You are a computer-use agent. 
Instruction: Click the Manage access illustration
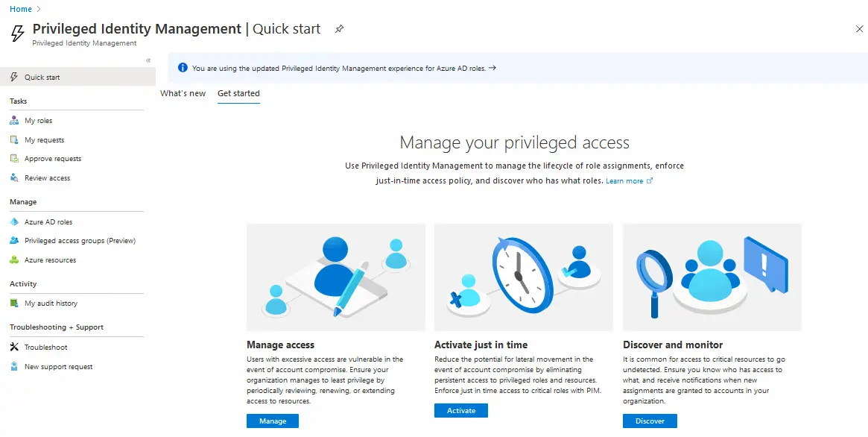[336, 277]
